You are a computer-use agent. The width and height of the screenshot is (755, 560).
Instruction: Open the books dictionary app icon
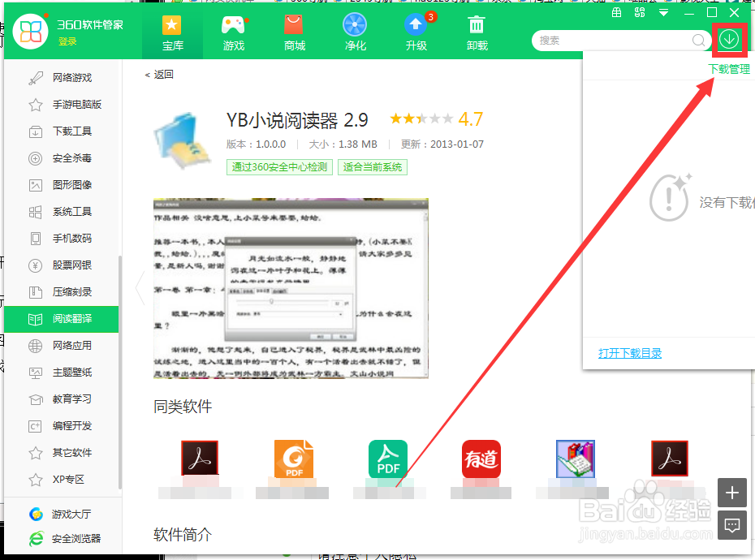[576, 459]
